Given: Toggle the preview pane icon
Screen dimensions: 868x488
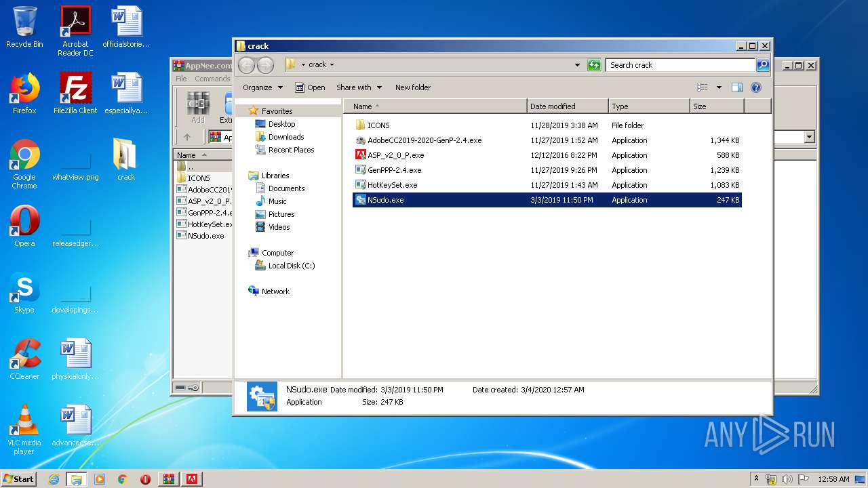Looking at the screenshot, I should [737, 87].
